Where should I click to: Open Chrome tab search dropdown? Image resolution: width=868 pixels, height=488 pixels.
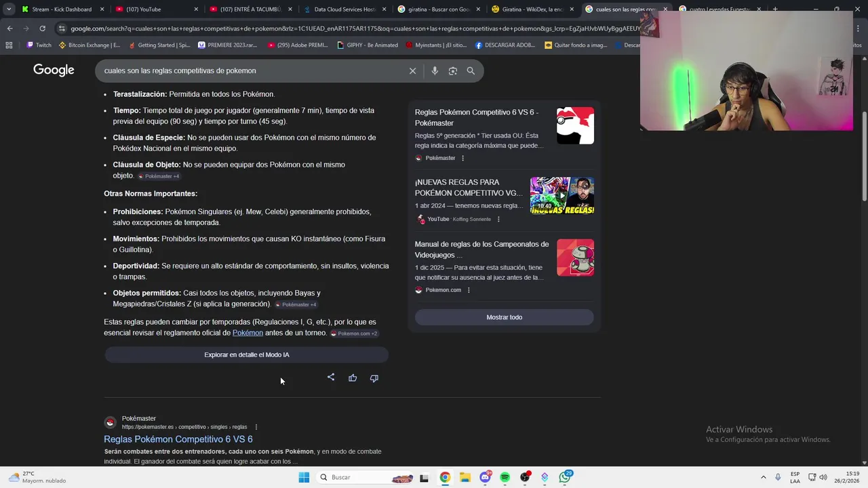coord(9,9)
